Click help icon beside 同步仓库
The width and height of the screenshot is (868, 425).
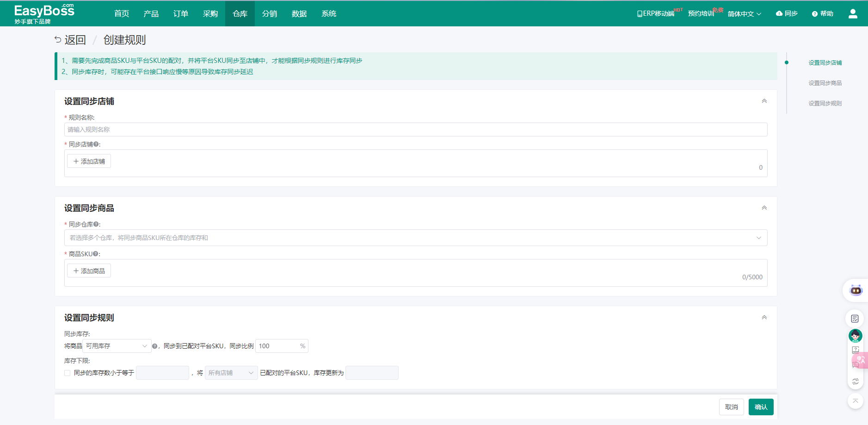[96, 224]
